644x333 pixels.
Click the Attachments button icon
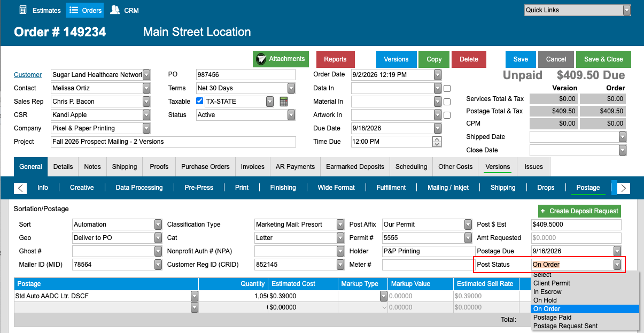(261, 59)
